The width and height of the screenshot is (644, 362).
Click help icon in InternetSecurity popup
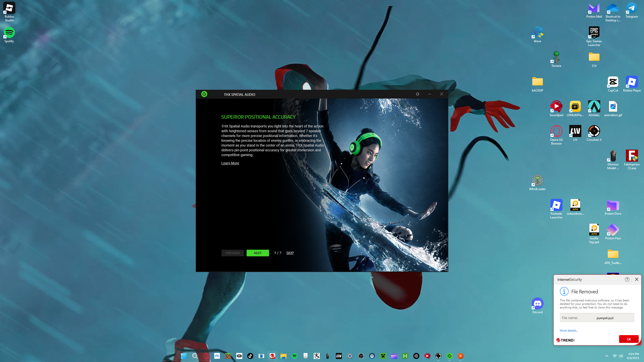click(627, 279)
